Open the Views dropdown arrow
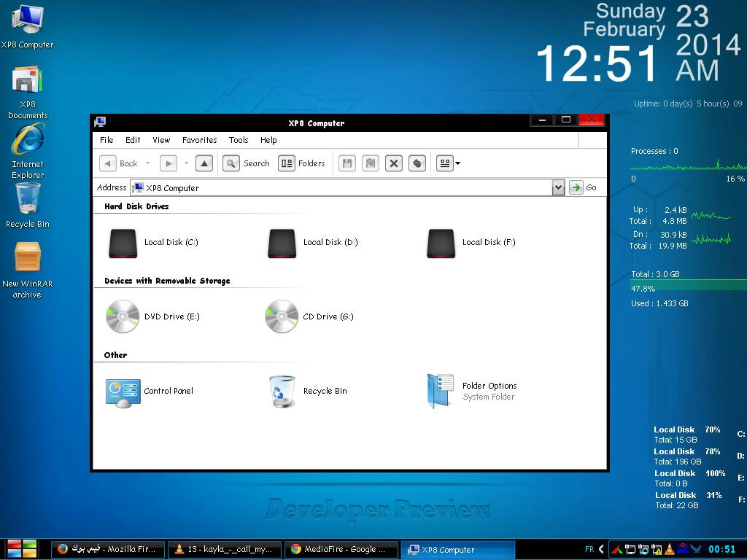 coord(458,163)
